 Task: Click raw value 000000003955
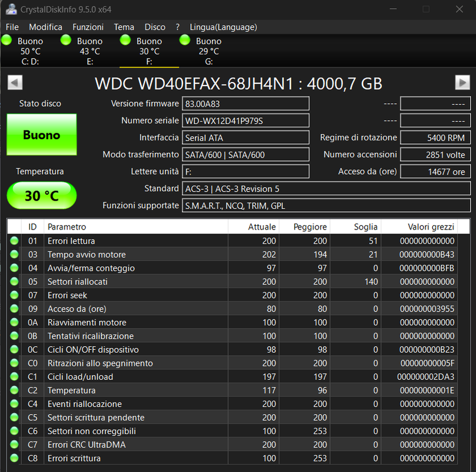(x=427, y=309)
